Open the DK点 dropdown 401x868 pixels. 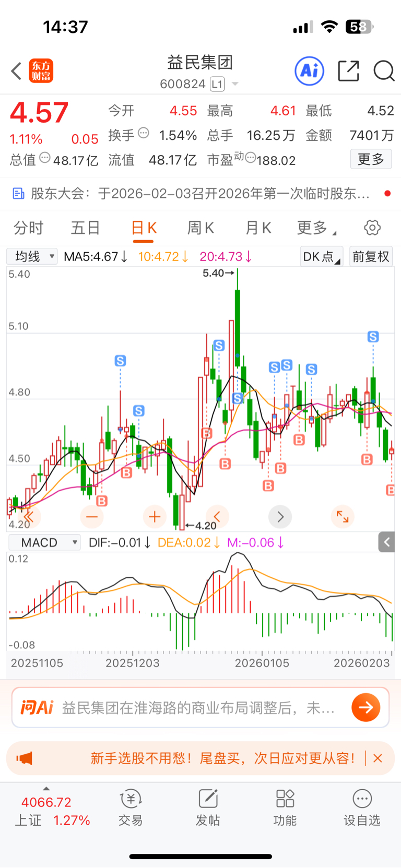[322, 256]
